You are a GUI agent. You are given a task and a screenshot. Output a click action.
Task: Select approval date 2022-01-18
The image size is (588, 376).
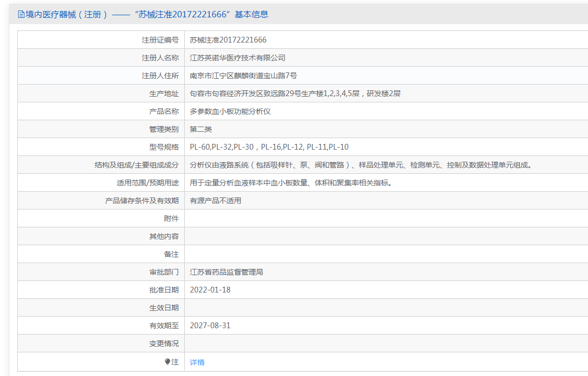[210, 290]
